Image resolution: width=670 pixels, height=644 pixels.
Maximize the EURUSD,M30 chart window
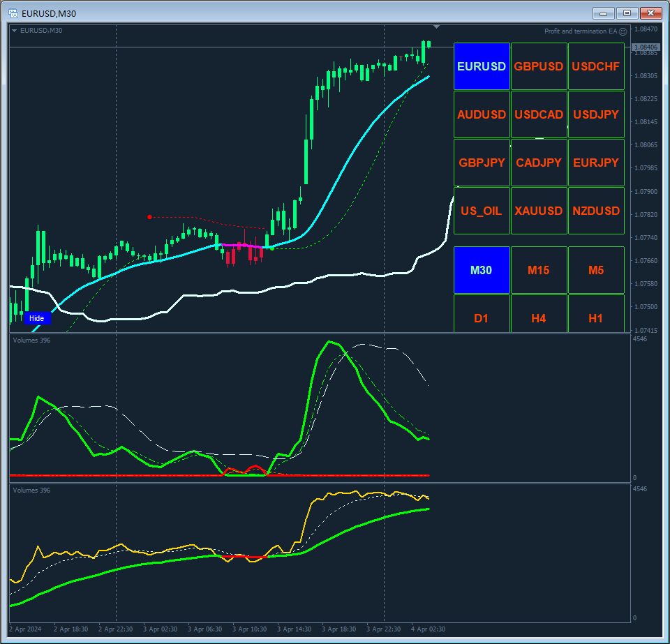[627, 13]
